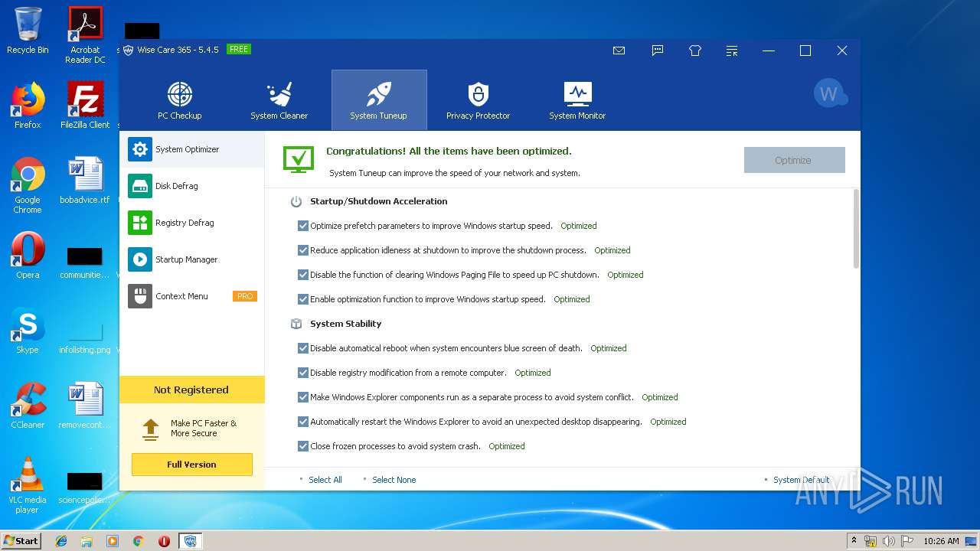Toggle Enable optimization function for startup speed

pos(303,299)
